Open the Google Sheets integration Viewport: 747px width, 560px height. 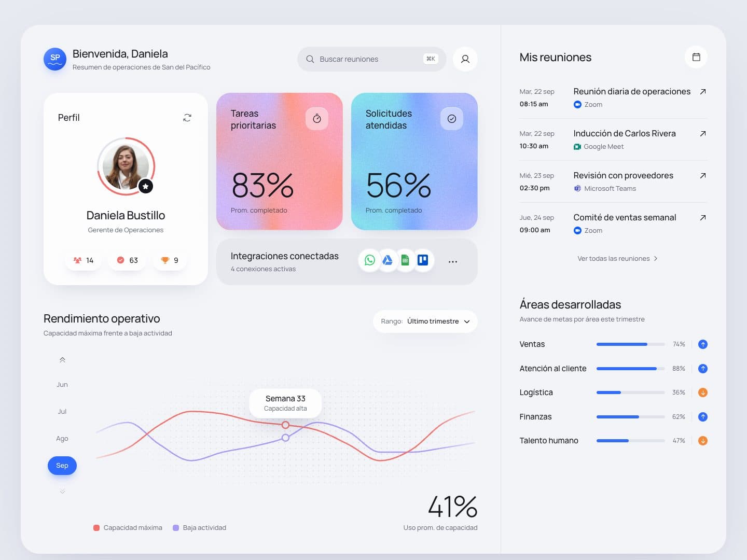[405, 260]
